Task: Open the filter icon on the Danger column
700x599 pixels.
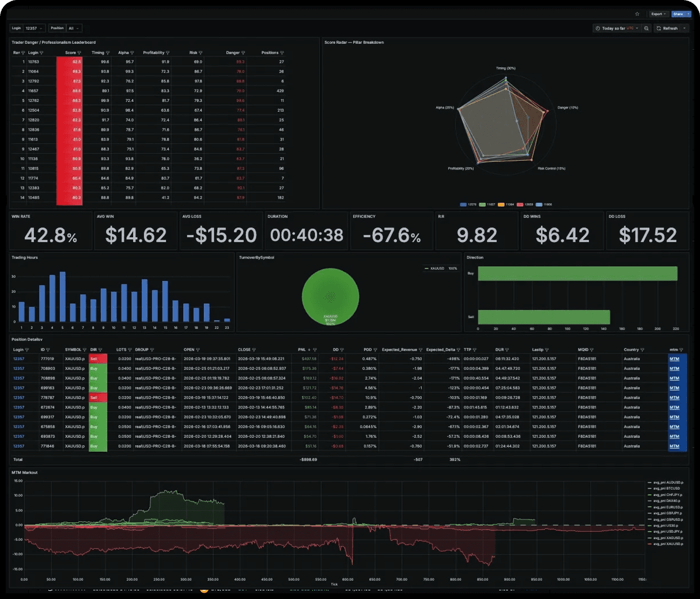Action: [243, 52]
